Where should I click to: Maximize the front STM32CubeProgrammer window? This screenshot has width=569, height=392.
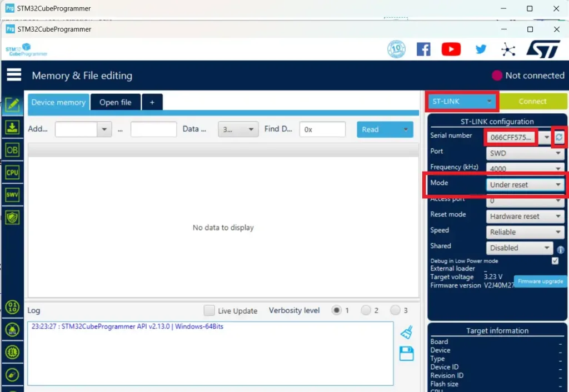tap(530, 29)
